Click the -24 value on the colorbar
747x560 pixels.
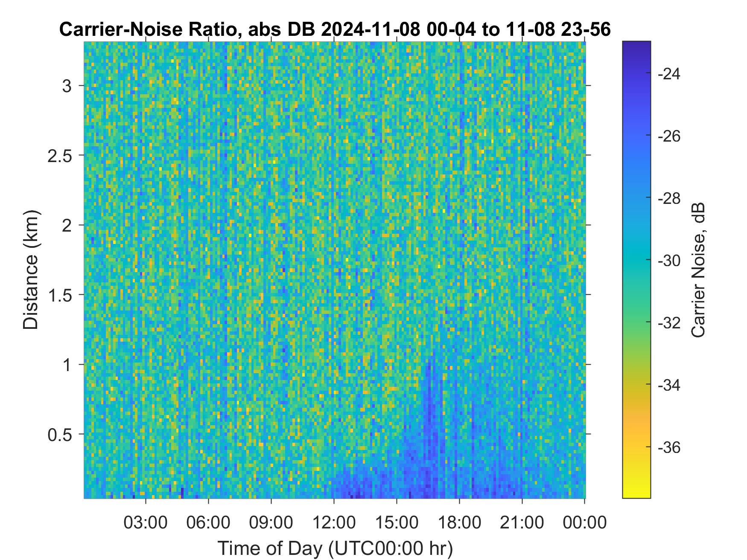click(670, 74)
